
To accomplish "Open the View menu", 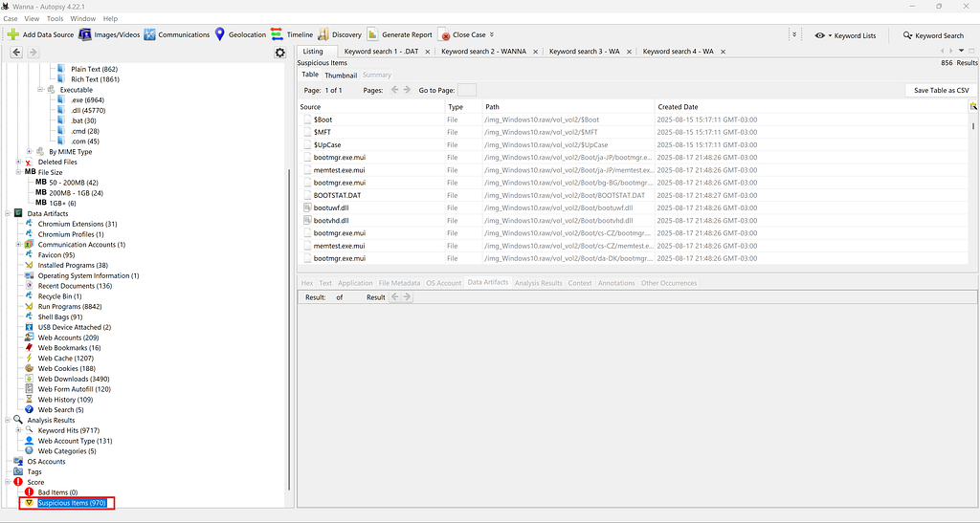I will click(32, 19).
